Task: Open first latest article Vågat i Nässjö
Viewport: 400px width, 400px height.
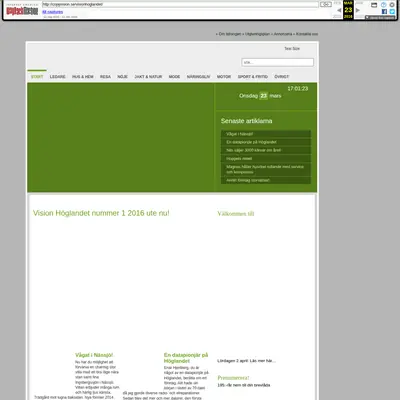Action: click(266, 134)
